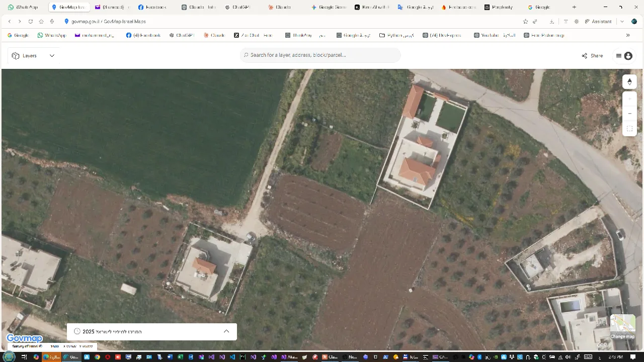The width and height of the screenshot is (644, 362).
Task: Open the WhatsApp bookmark
Action: [52, 35]
